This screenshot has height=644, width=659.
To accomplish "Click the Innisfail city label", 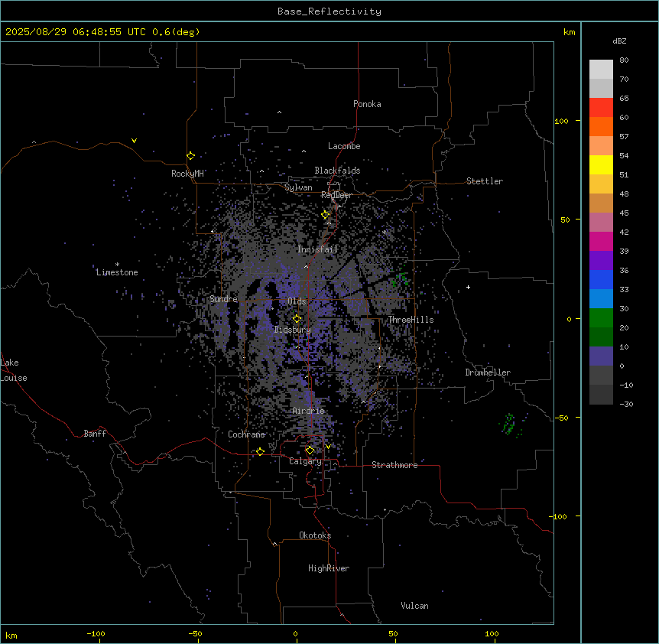I will tap(317, 249).
